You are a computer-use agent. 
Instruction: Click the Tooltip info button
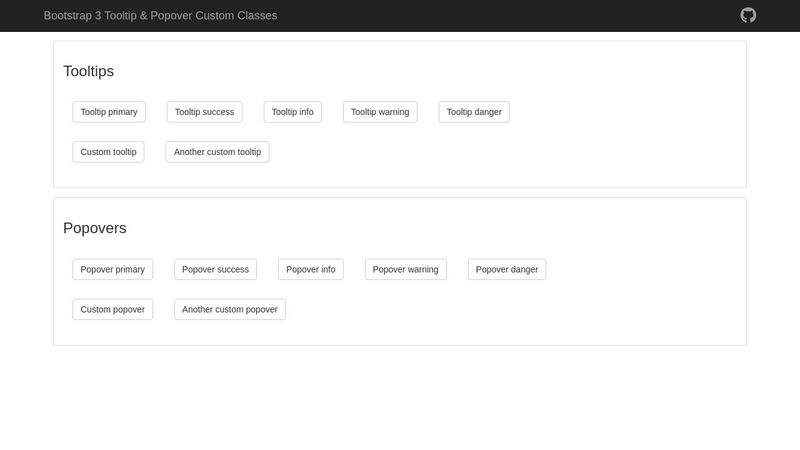(x=292, y=112)
